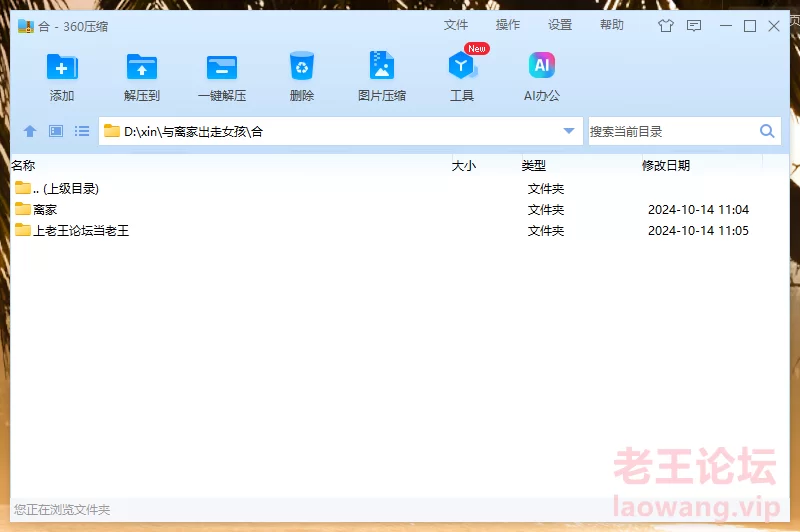The height and width of the screenshot is (532, 800).
Task: Open the 解压到 extract-to tool
Action: pyautogui.click(x=142, y=67)
